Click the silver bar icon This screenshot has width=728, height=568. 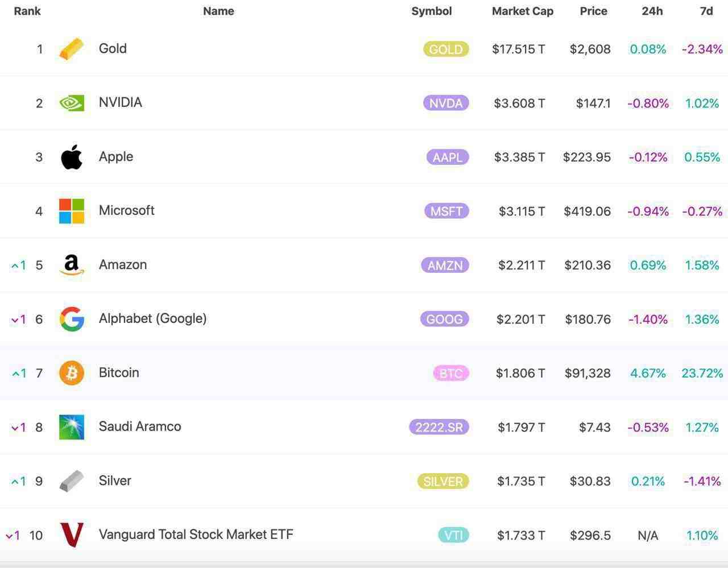click(72, 481)
